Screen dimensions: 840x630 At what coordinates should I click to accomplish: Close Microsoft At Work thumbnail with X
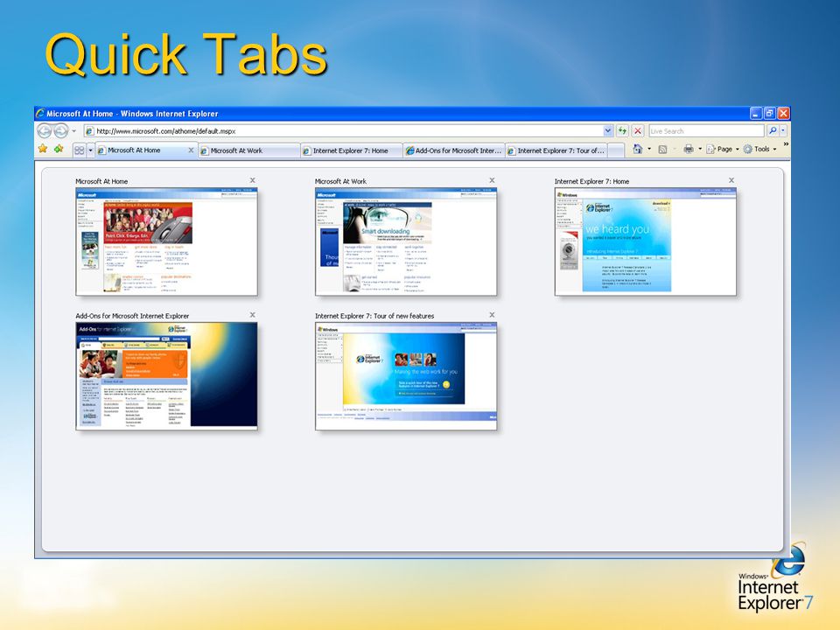(492, 180)
